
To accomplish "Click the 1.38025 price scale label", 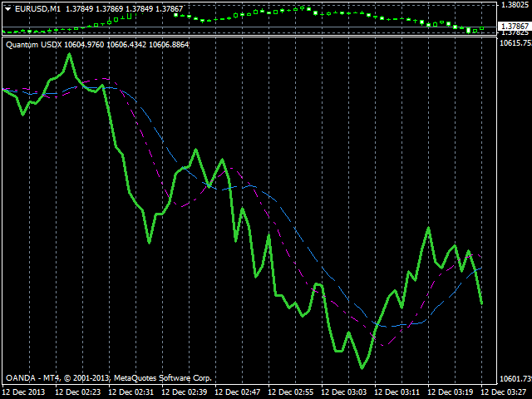I will click(x=513, y=5).
